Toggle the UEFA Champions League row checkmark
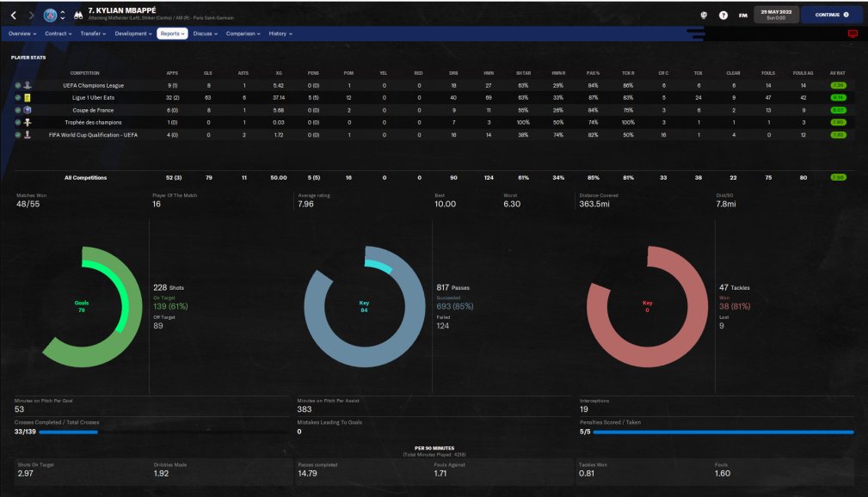868x497 pixels. (18, 85)
